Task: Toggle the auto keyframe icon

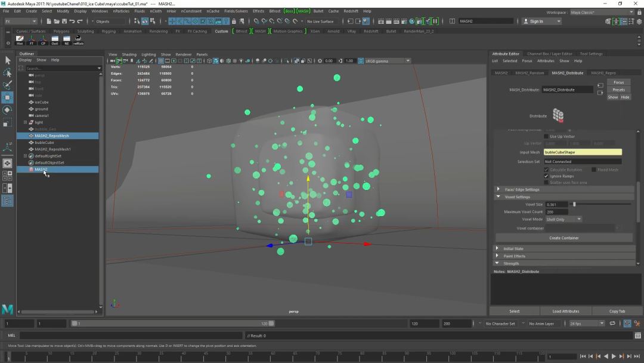Action: 627,324
